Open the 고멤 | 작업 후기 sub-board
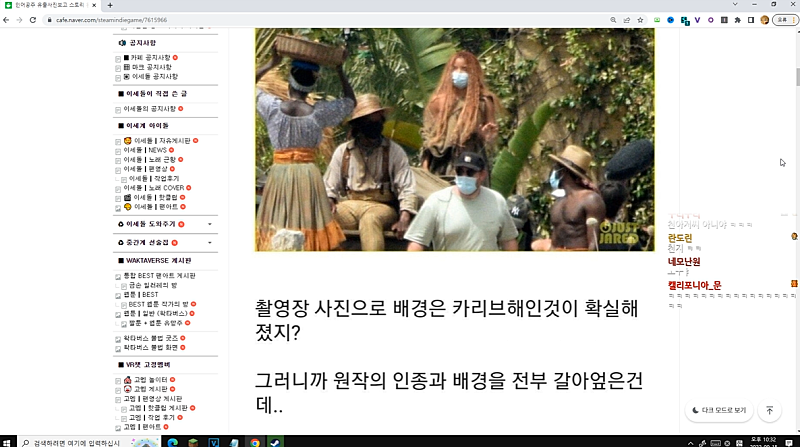This screenshot has height=447, width=800. (x=152, y=417)
